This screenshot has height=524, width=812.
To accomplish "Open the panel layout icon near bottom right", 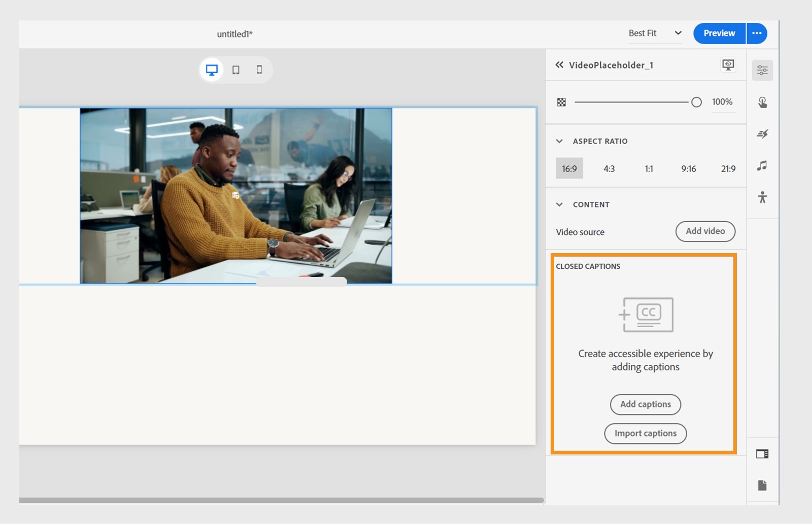I will click(x=762, y=454).
